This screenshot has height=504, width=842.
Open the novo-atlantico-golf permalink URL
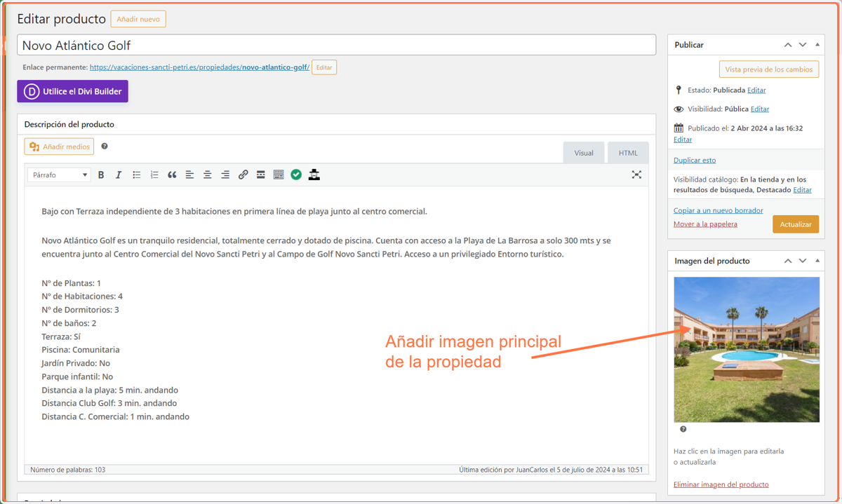[x=199, y=67]
